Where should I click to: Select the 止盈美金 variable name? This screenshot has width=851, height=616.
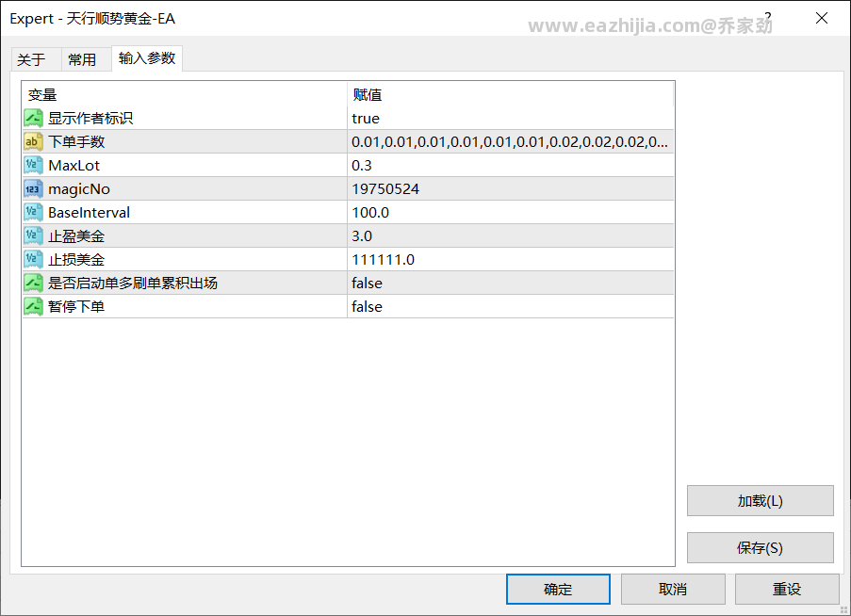point(76,235)
